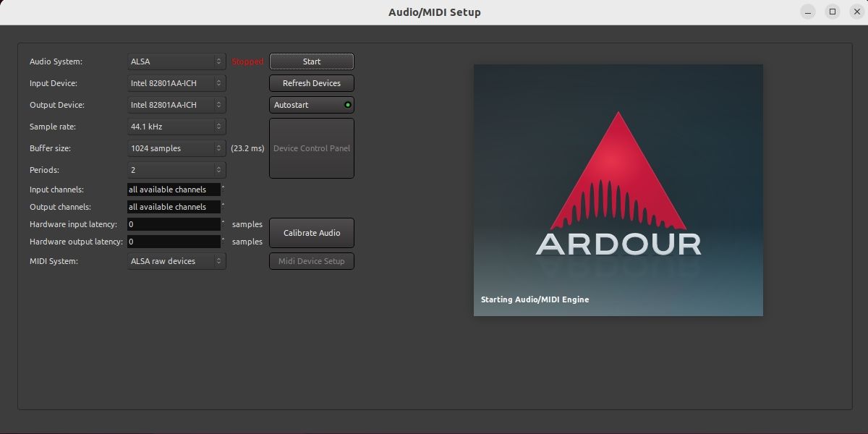Viewport: 868px width, 434px height.
Task: Decrease the Output channels value
Action: click(223, 209)
